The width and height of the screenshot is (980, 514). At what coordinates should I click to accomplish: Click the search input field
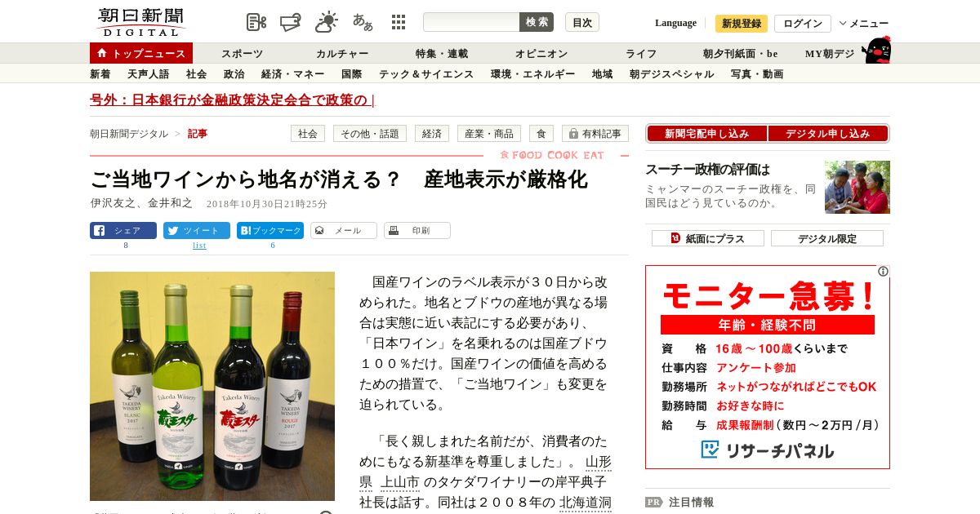471,22
